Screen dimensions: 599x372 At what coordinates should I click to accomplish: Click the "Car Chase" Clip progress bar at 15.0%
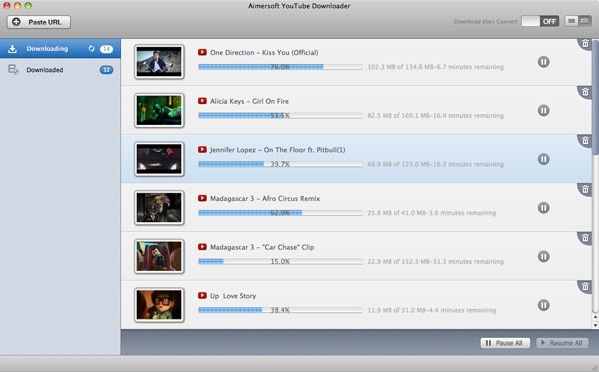coord(280,261)
